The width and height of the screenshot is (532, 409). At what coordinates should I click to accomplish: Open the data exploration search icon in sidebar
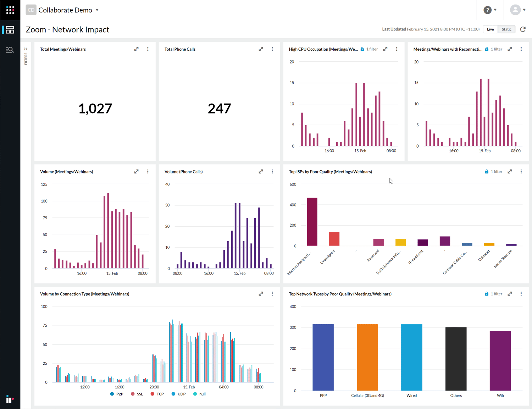(x=10, y=50)
